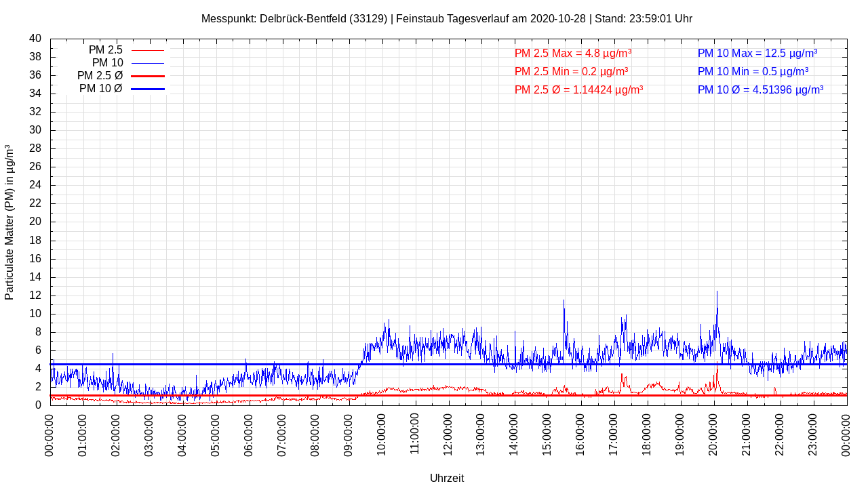
Task: Click the 12:00:00 time tick label
Action: (448, 434)
